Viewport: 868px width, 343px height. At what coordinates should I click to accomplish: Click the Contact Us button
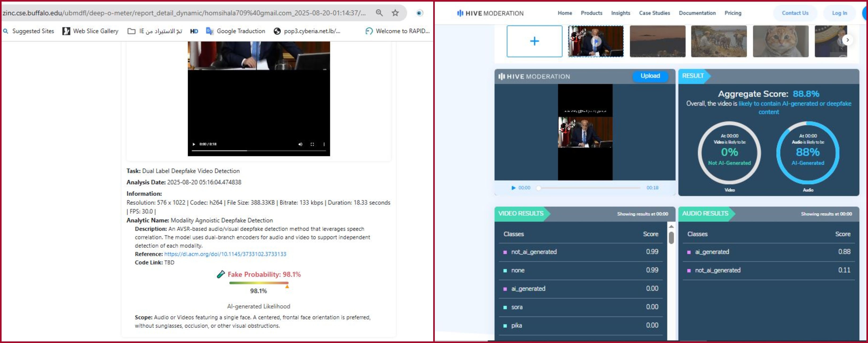(795, 13)
